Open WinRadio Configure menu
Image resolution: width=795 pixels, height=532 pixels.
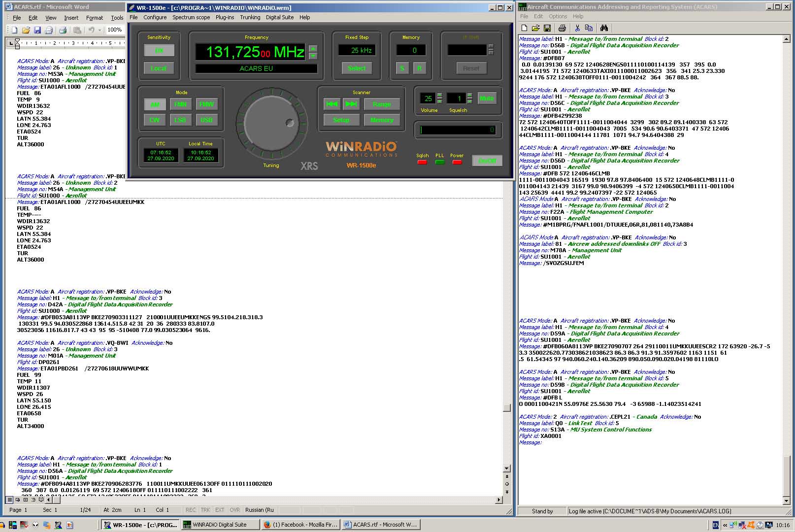(155, 17)
